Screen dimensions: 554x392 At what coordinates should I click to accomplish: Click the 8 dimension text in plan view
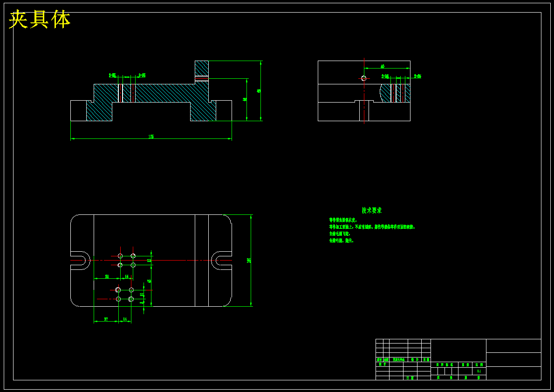point(142,302)
